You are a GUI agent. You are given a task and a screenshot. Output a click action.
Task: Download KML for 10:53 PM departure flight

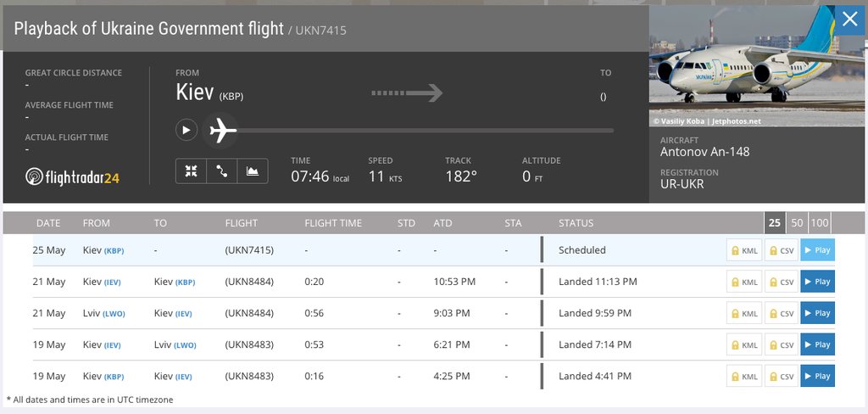(743, 282)
